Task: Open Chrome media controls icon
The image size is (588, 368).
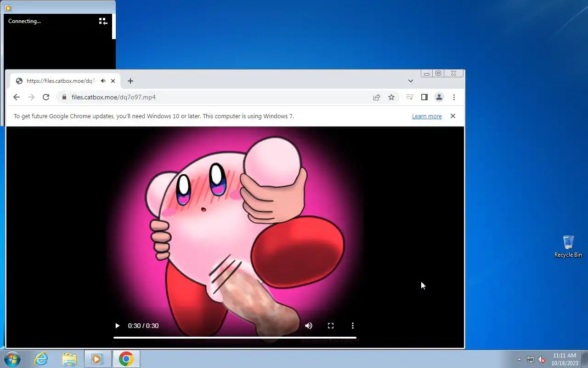Action: (x=409, y=97)
